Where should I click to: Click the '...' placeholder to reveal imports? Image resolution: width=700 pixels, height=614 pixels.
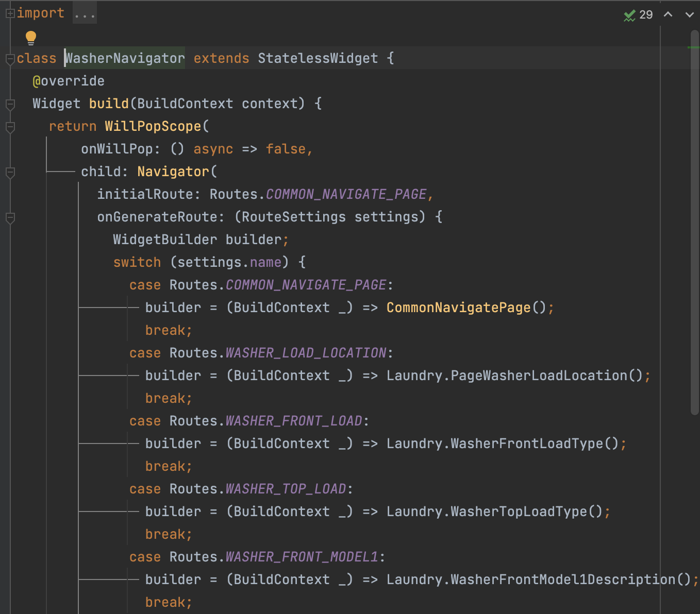coord(84,13)
